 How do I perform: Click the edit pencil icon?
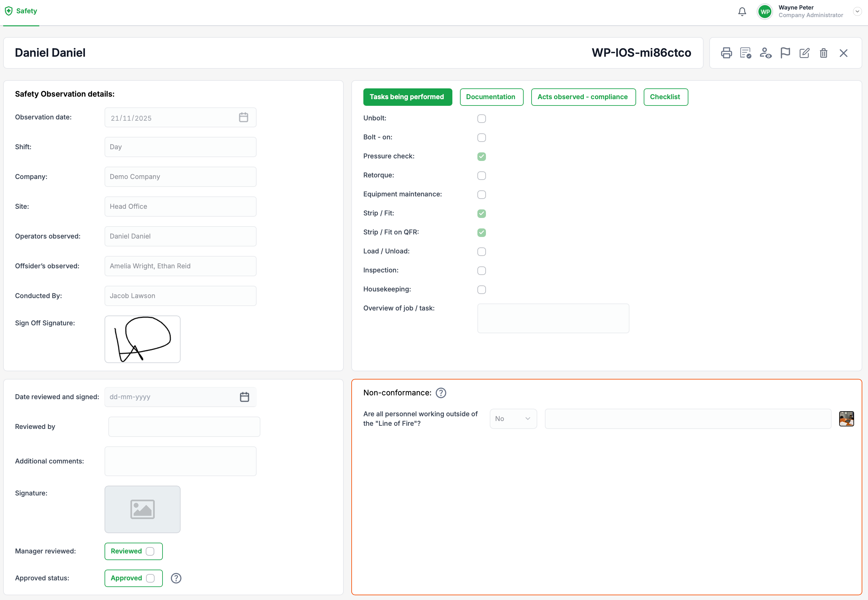pyautogui.click(x=804, y=53)
